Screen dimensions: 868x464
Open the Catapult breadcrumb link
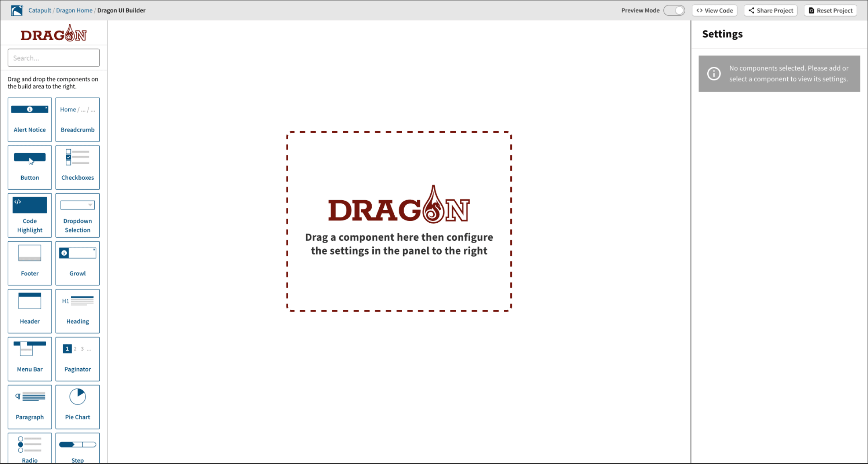click(40, 10)
